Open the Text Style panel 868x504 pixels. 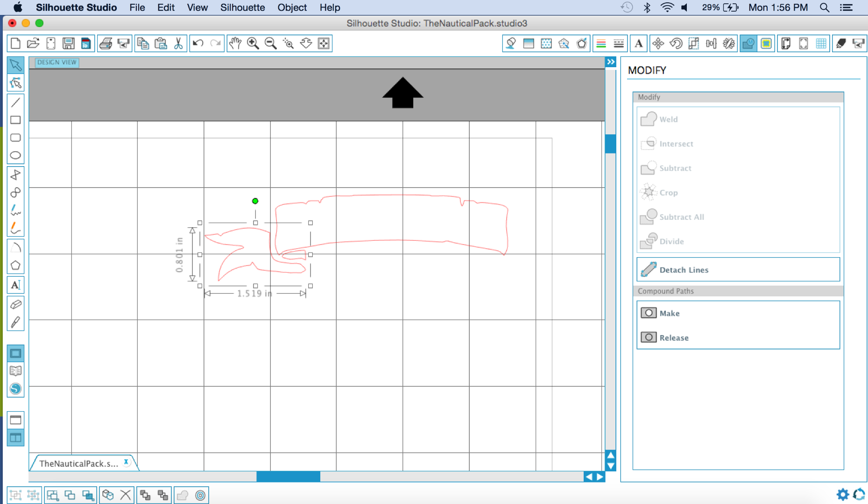coord(639,43)
